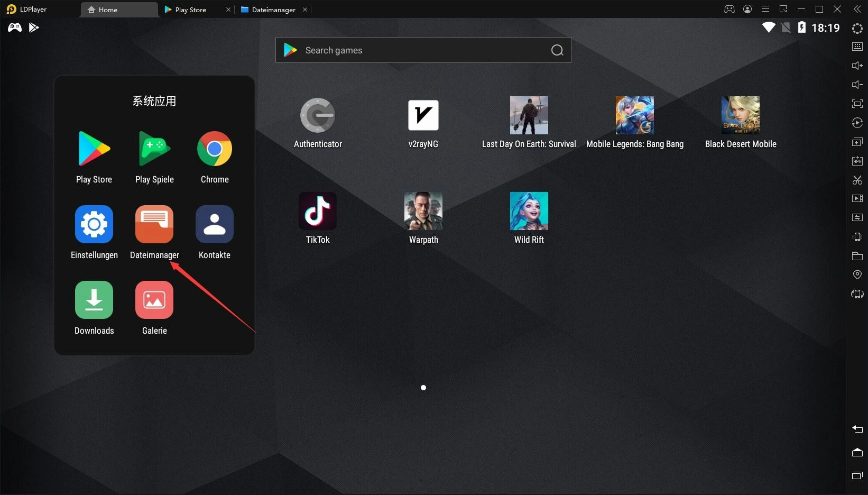
Task: Close the Play Store tab
Action: [x=228, y=10]
